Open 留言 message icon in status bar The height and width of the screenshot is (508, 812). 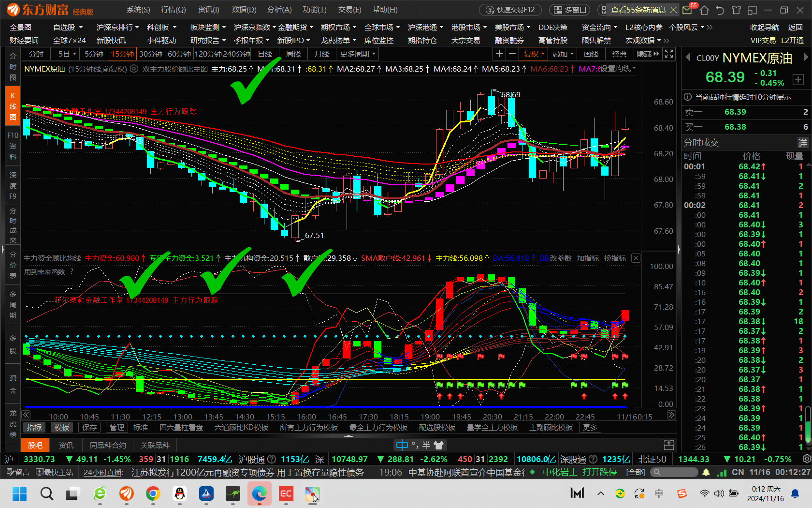click(x=18, y=472)
